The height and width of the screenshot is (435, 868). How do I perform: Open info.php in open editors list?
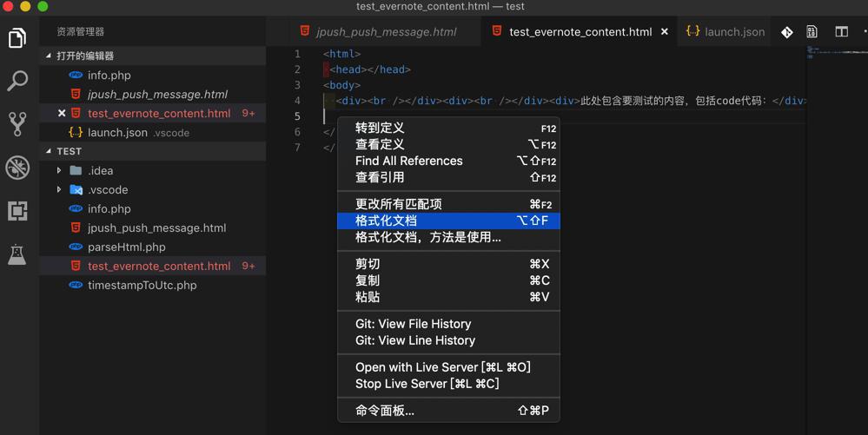pyautogui.click(x=153, y=76)
